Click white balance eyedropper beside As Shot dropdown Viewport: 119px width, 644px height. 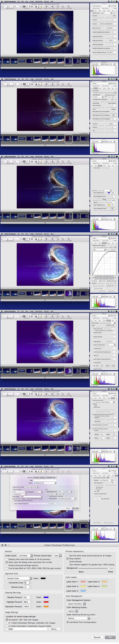[x=106, y=97]
